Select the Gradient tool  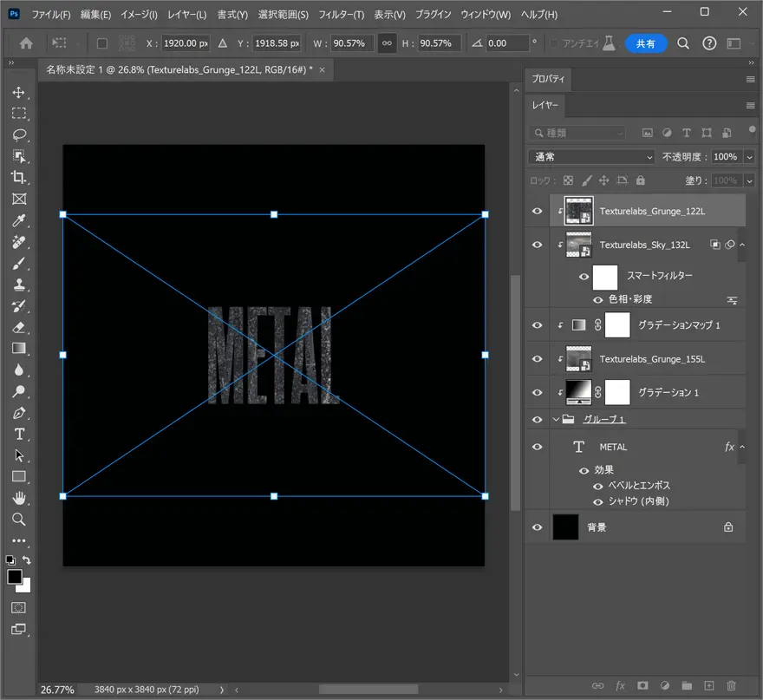[x=19, y=349]
